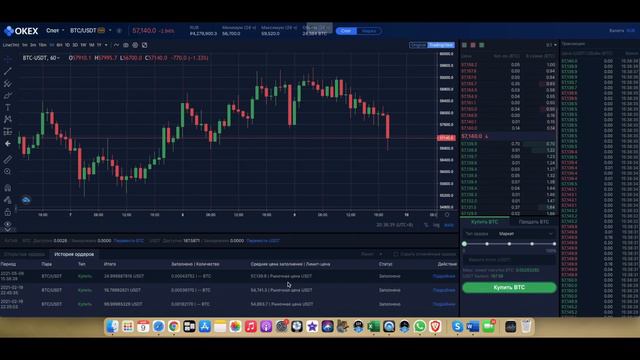Select the ruler measure tool
Viewport: 640px width, 360px height.
(x=7, y=160)
